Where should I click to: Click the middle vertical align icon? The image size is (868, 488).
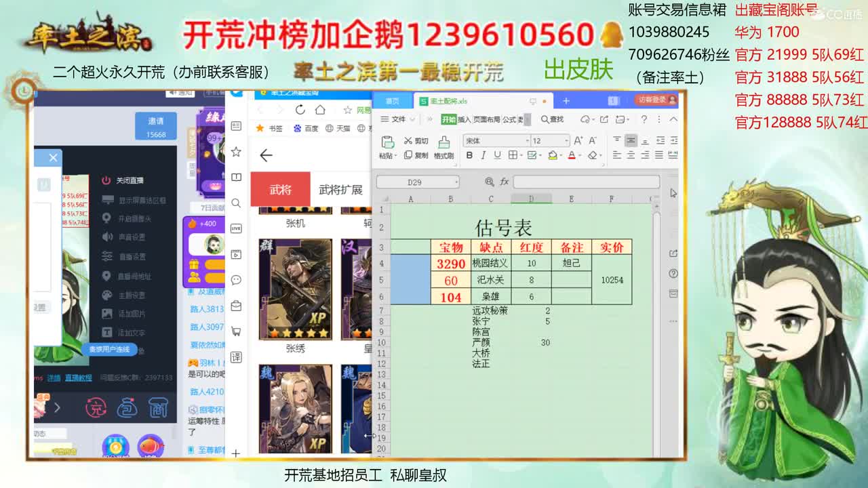pos(631,140)
